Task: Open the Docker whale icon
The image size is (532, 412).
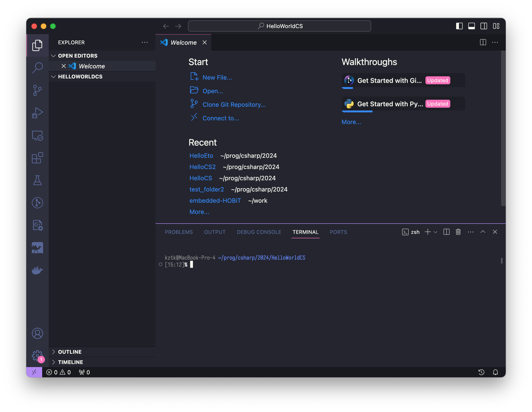Action: [x=37, y=270]
